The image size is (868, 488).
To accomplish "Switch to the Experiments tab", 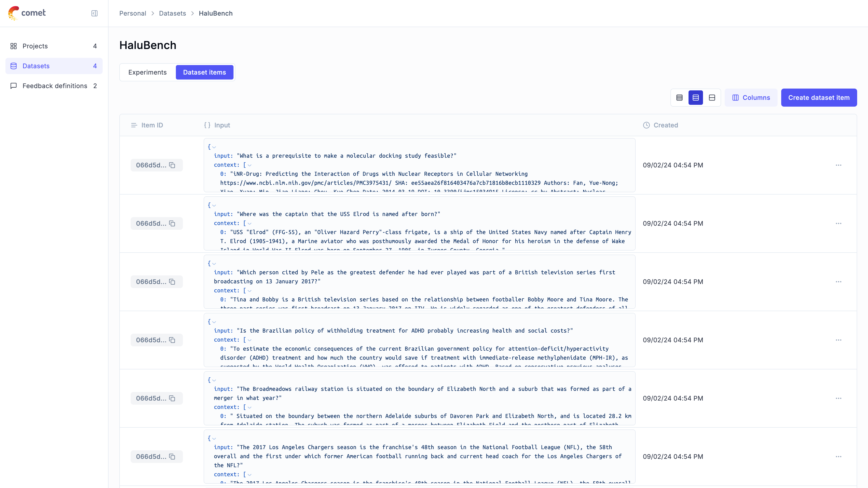I will [x=148, y=72].
